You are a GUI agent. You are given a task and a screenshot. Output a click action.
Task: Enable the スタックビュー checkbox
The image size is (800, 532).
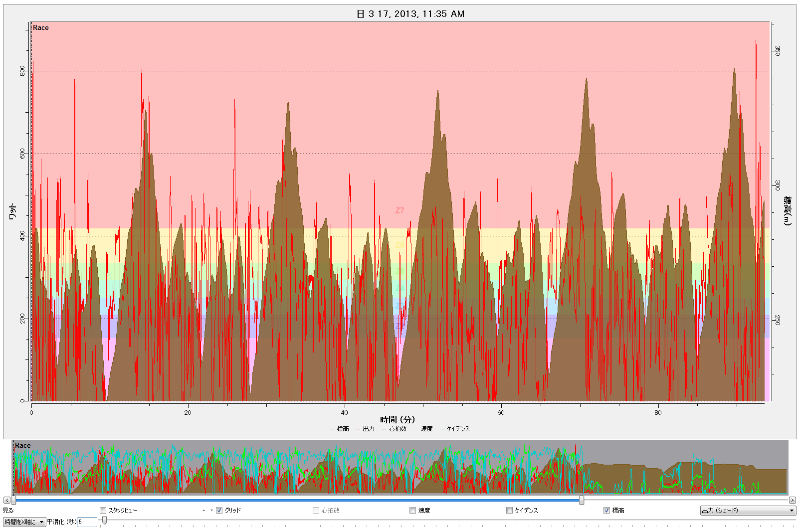[x=103, y=511]
